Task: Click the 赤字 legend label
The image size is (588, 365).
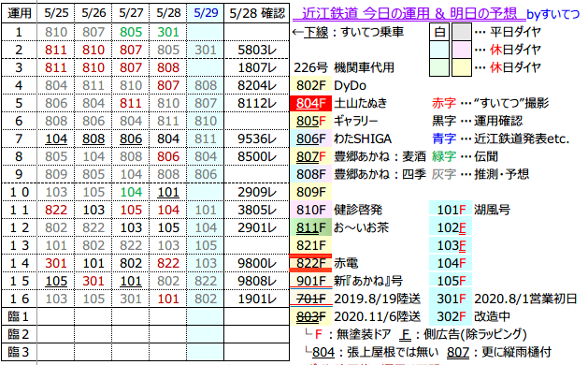Action: tap(444, 103)
